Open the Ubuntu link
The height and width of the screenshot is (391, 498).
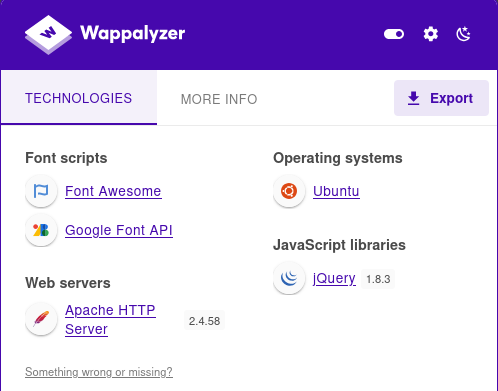click(336, 191)
